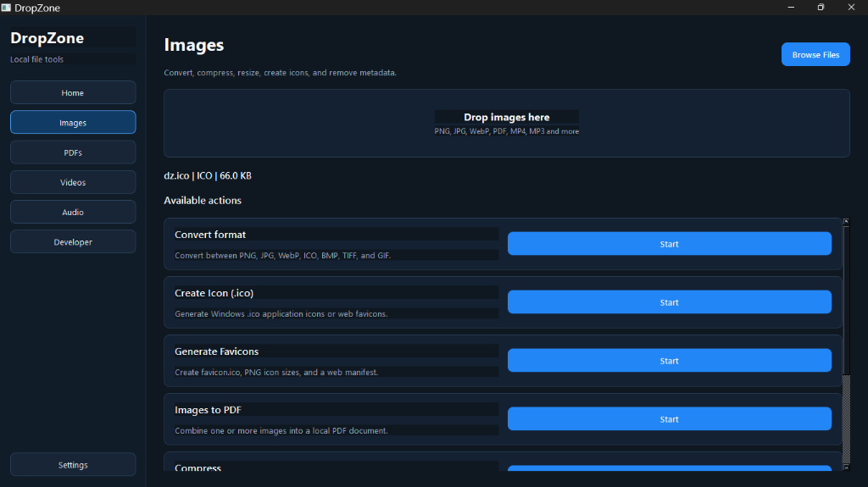Click the scrollbar down arrow
The width and height of the screenshot is (868, 487).
[x=846, y=468]
